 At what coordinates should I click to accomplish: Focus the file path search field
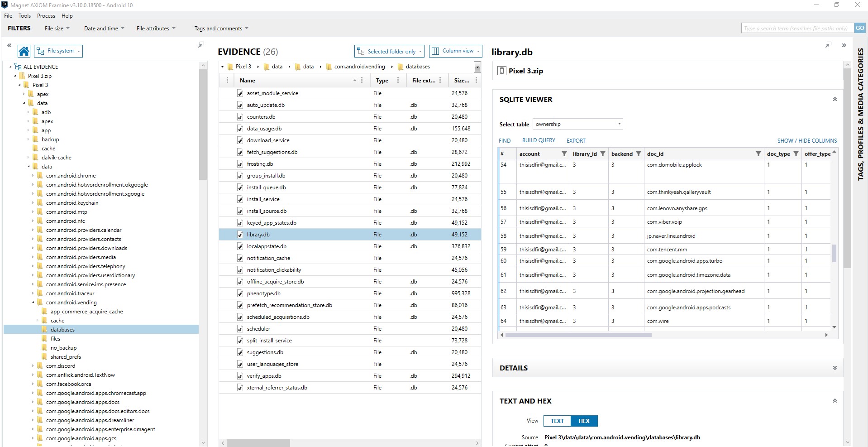click(x=797, y=28)
